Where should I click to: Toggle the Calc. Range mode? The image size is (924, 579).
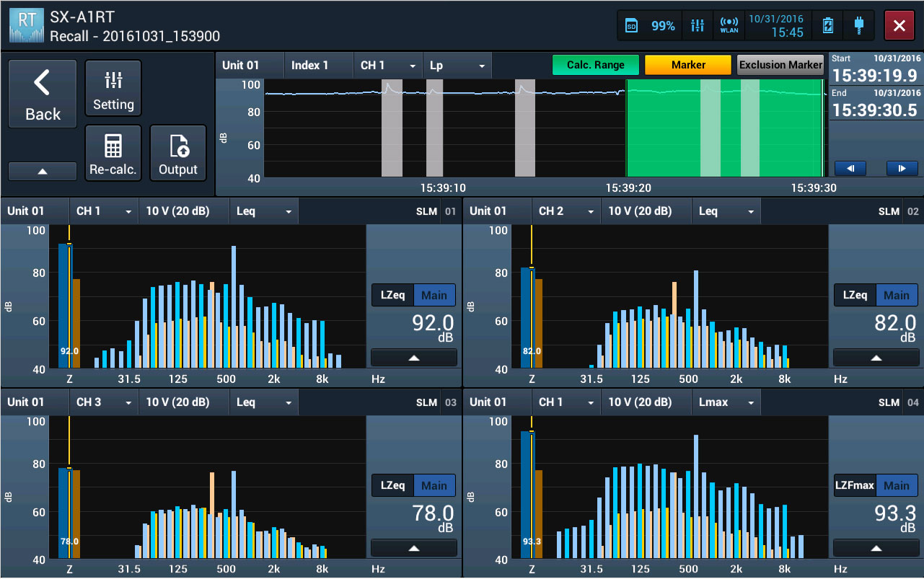coord(595,65)
